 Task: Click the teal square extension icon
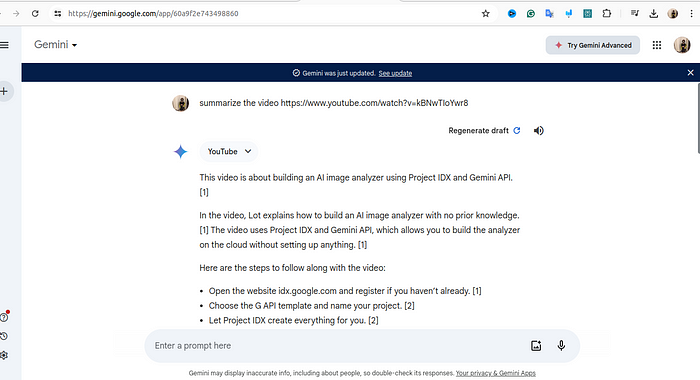pyautogui.click(x=588, y=13)
